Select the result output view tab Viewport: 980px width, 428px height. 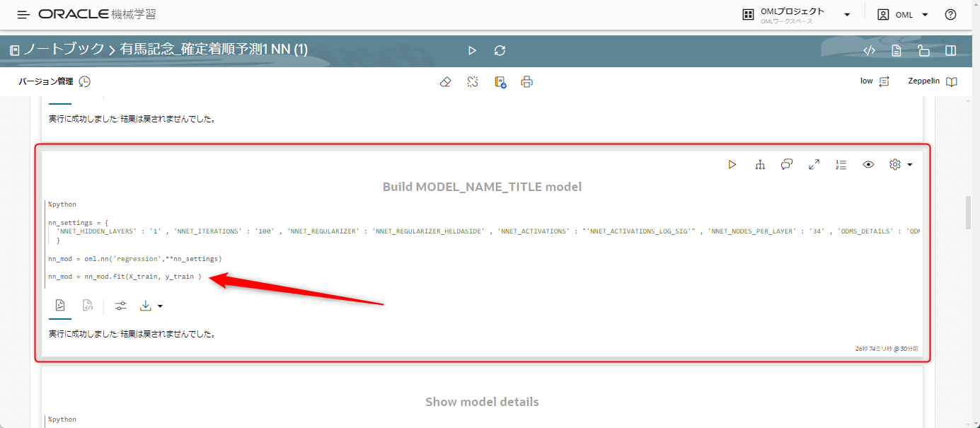[60, 306]
